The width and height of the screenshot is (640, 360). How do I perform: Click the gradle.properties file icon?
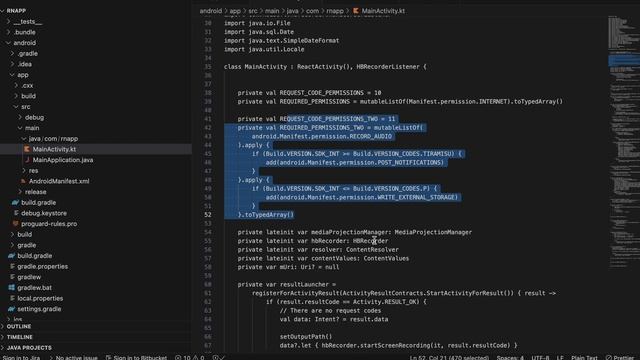12,267
